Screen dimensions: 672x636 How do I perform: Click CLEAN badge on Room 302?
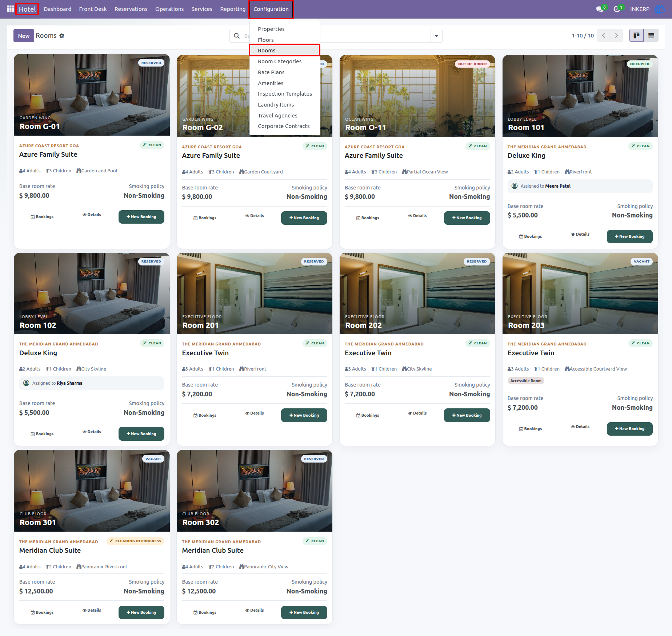click(x=315, y=541)
